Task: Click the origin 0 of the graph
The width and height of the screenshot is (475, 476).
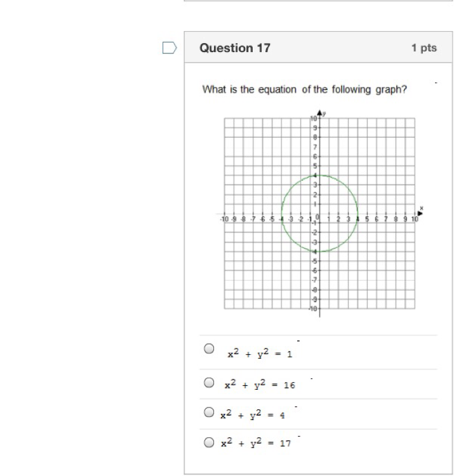Action: tap(318, 217)
